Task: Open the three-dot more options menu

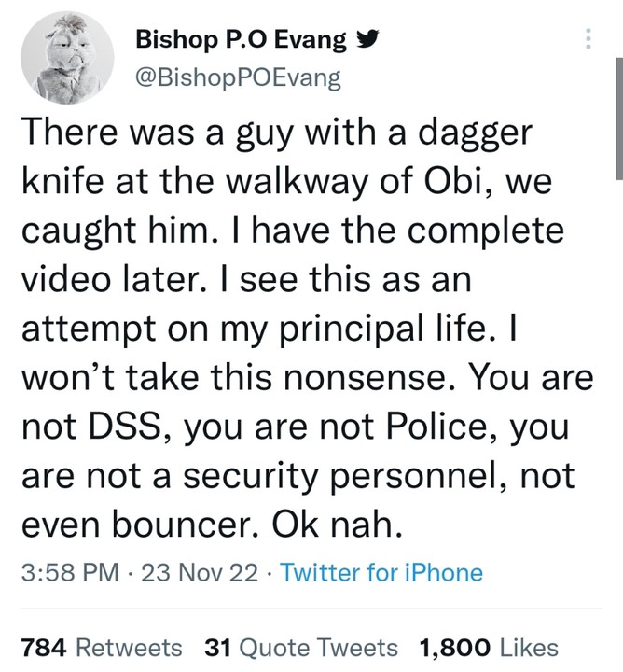Action: click(x=587, y=38)
